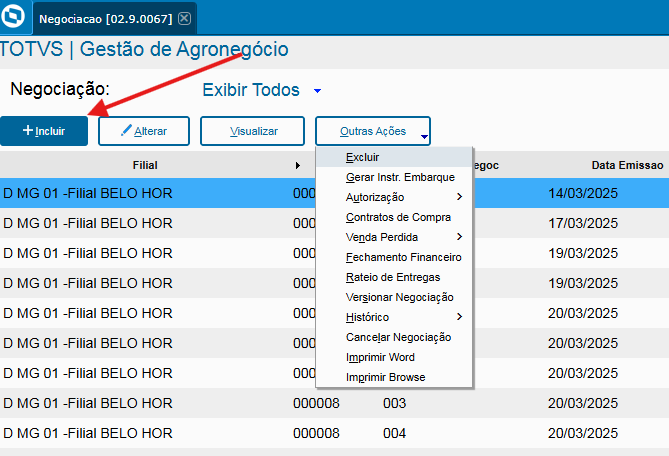Expand the Histórico submenu

[x=394, y=318]
